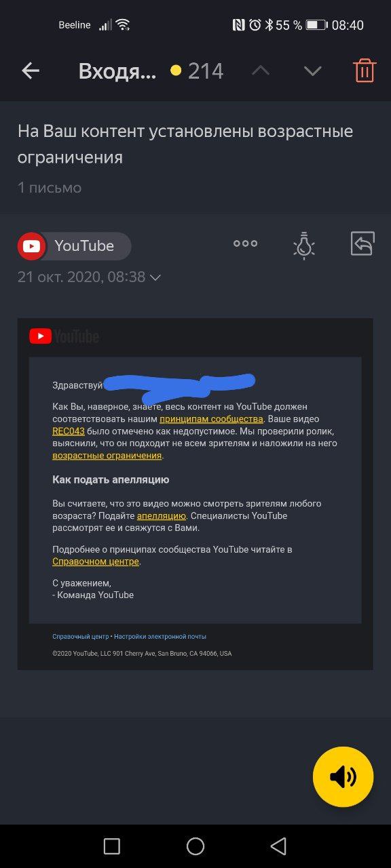
Task: Delete the email with trash icon
Action: (365, 71)
